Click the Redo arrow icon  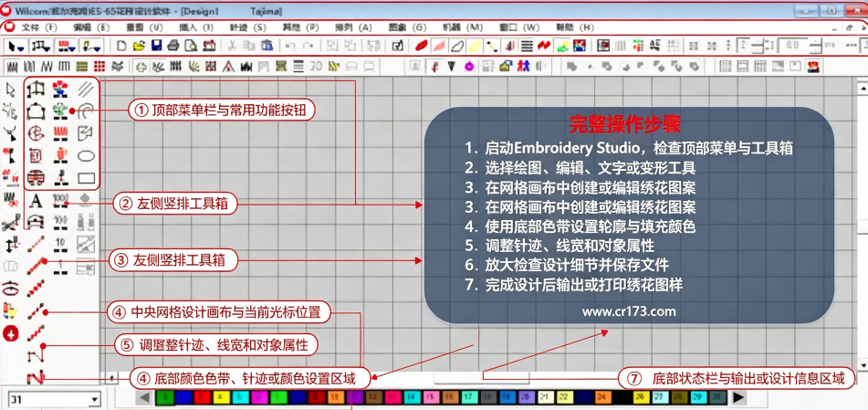(309, 46)
